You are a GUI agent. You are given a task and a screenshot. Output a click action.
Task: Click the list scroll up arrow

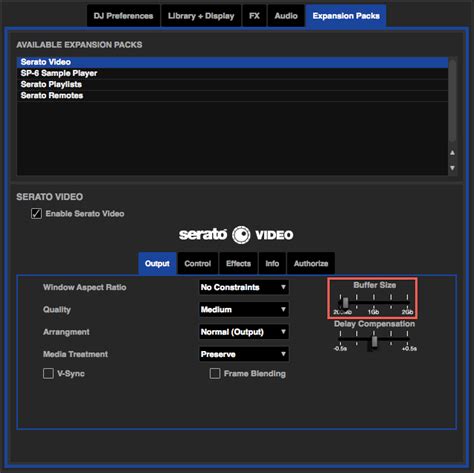tap(452, 153)
